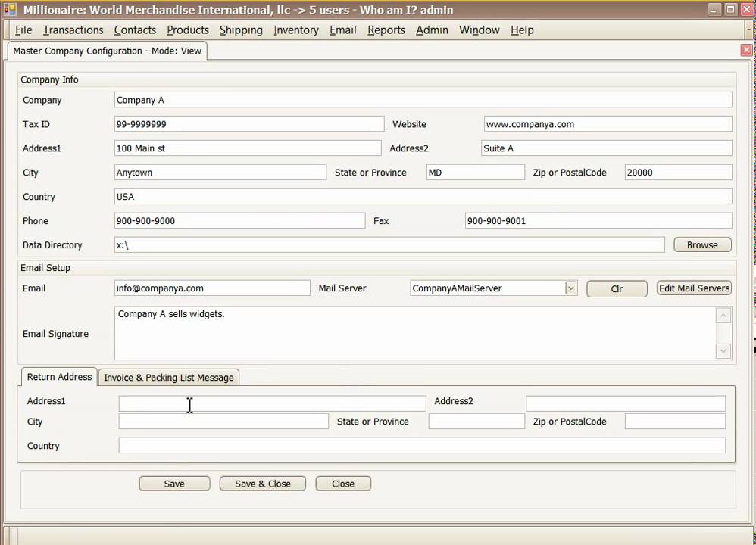
Task: Click the Zip field containing 20000
Action: pyautogui.click(x=679, y=172)
